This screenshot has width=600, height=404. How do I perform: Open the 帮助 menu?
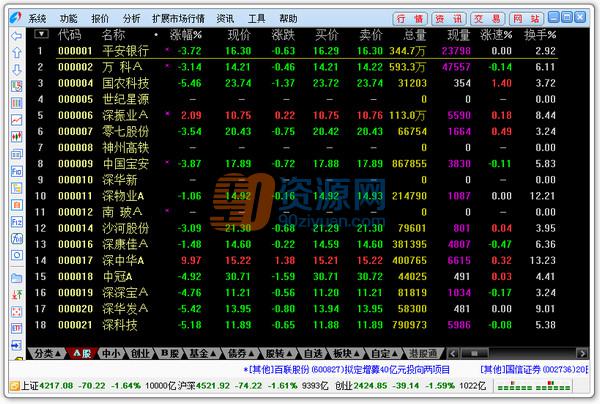pos(288,19)
